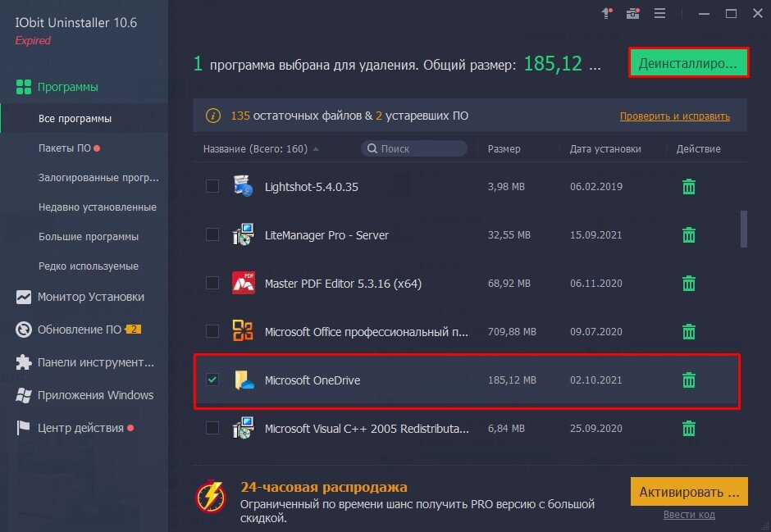Check the LiteManager Pro - Server checkbox
771x532 pixels.
pos(212,234)
